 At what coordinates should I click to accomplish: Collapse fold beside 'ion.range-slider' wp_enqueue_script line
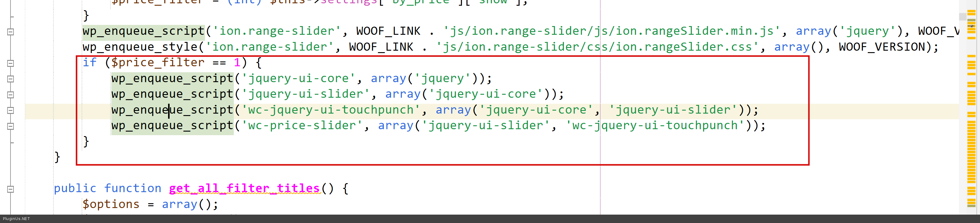11,32
